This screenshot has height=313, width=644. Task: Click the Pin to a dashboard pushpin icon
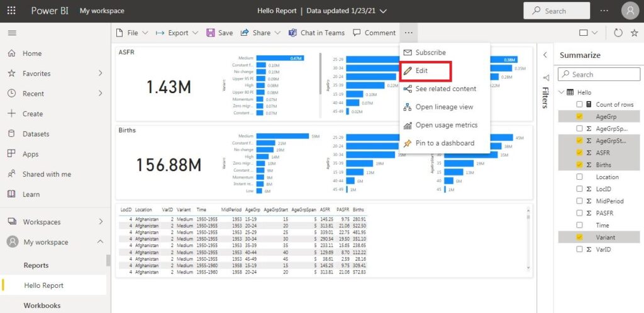408,143
